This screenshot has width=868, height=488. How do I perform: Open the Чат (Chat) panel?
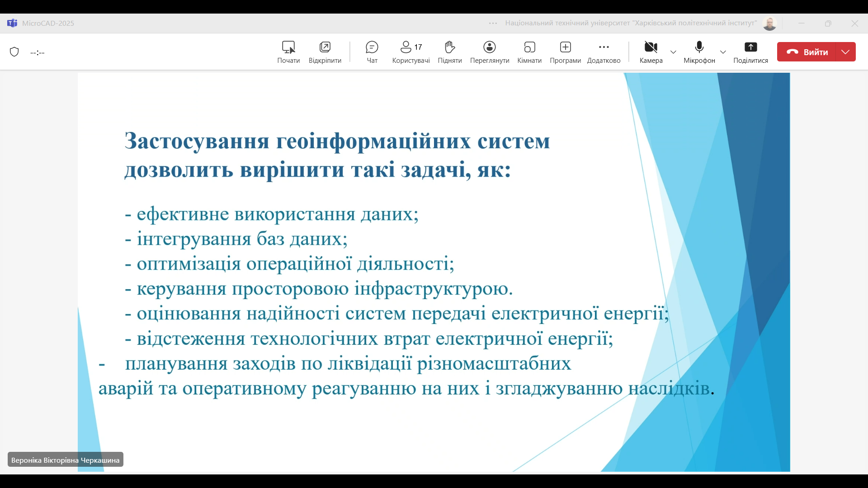coord(372,52)
